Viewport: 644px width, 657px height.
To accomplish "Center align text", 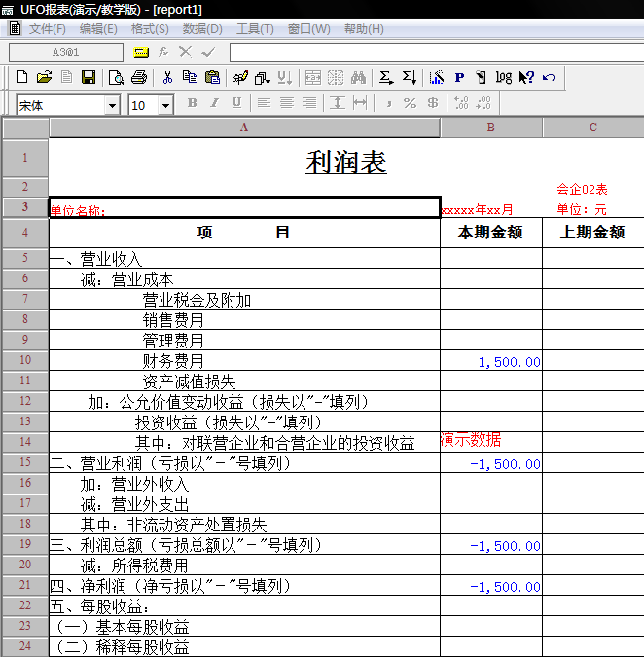I will coord(287,102).
